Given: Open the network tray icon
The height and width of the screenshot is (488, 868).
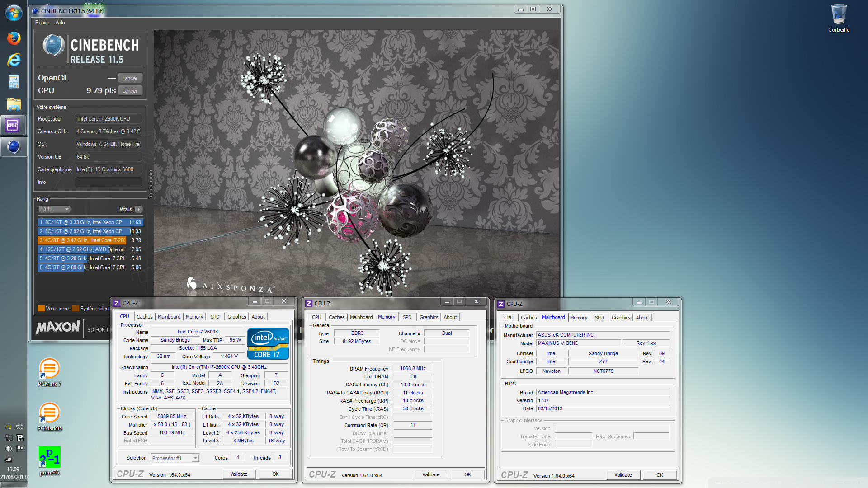Looking at the screenshot, I should [x=9, y=438].
